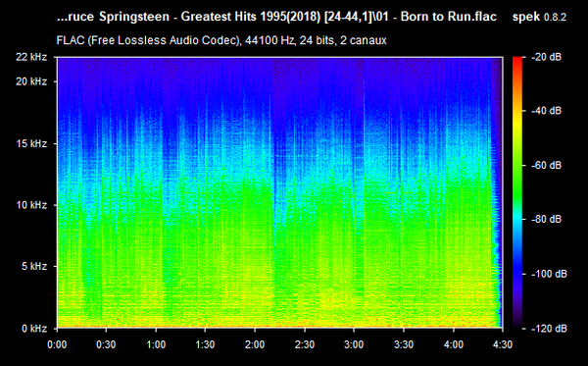
Task: Click the 1:30 time axis label
Action: pyautogui.click(x=205, y=344)
